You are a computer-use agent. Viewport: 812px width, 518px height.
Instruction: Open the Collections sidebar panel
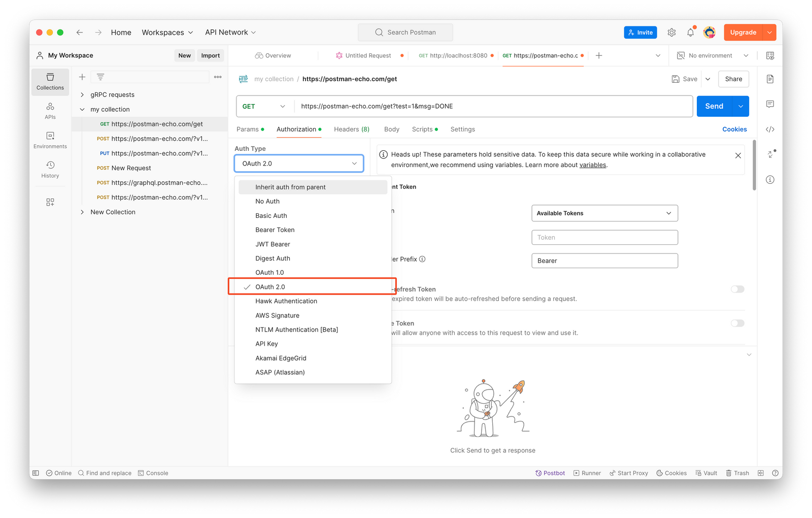50,82
